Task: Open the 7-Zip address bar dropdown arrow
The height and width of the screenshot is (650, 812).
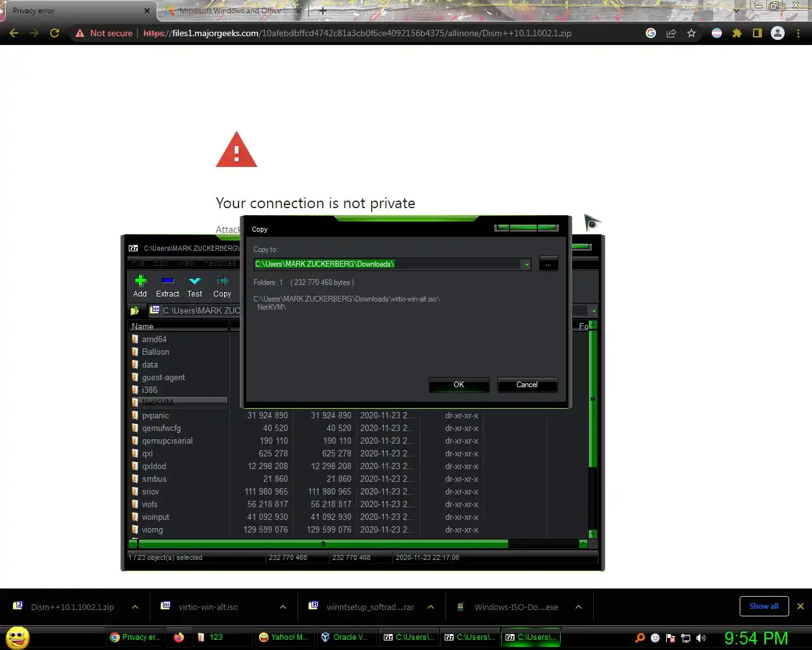Action: [594, 311]
